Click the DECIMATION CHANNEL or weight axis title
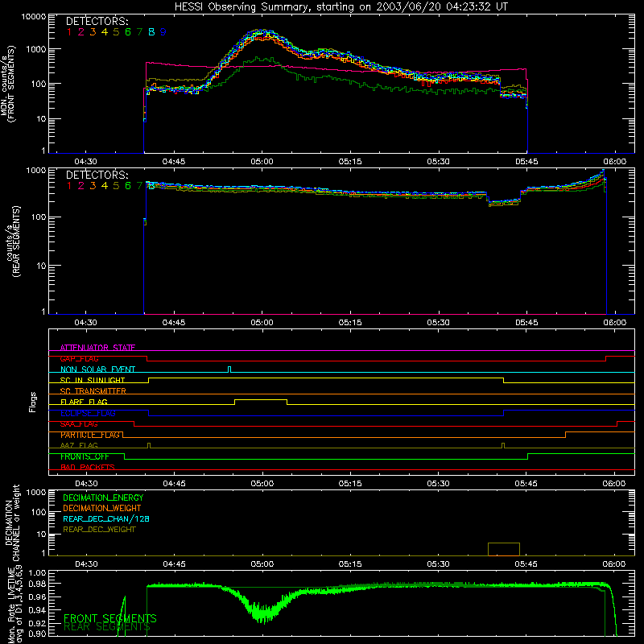 [x=12, y=522]
